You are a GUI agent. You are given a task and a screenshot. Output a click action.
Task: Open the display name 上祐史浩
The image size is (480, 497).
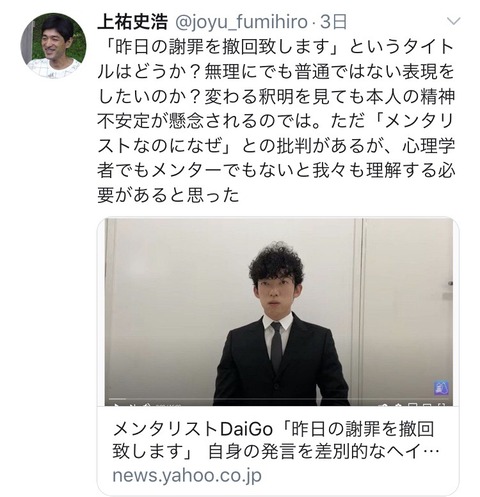point(132,22)
